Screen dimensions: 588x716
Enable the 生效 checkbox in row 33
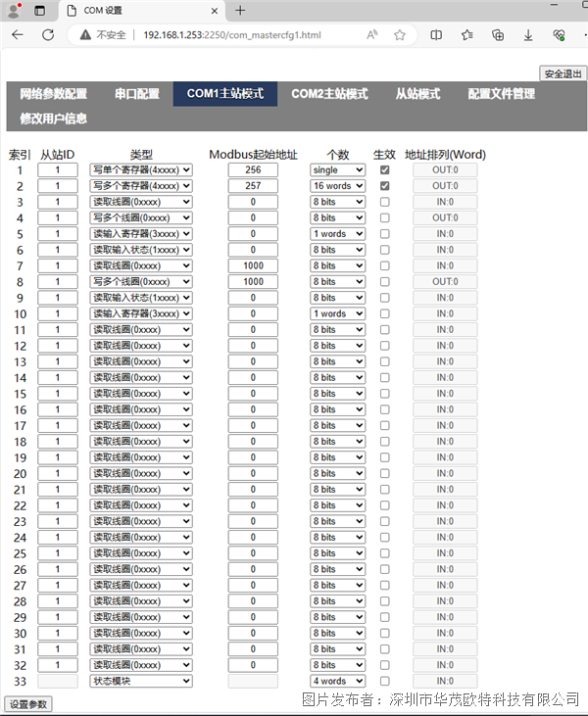385,681
